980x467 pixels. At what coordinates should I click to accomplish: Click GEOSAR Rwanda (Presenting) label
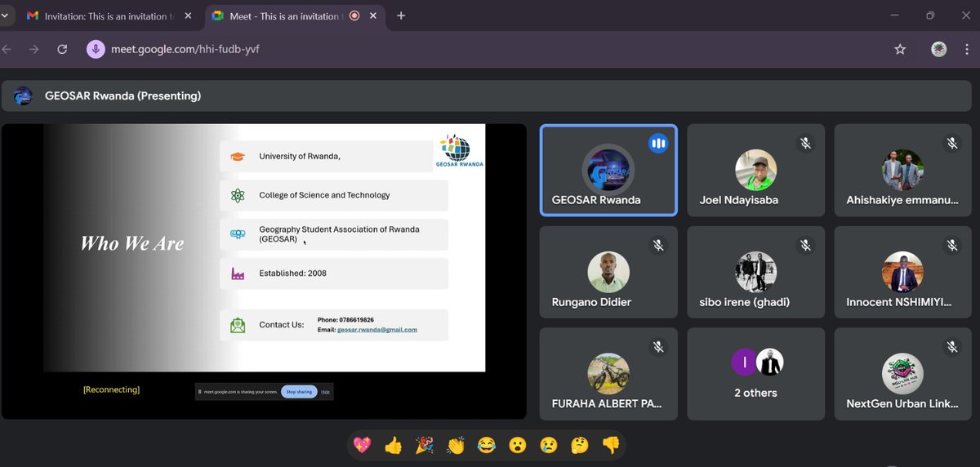coord(122,96)
